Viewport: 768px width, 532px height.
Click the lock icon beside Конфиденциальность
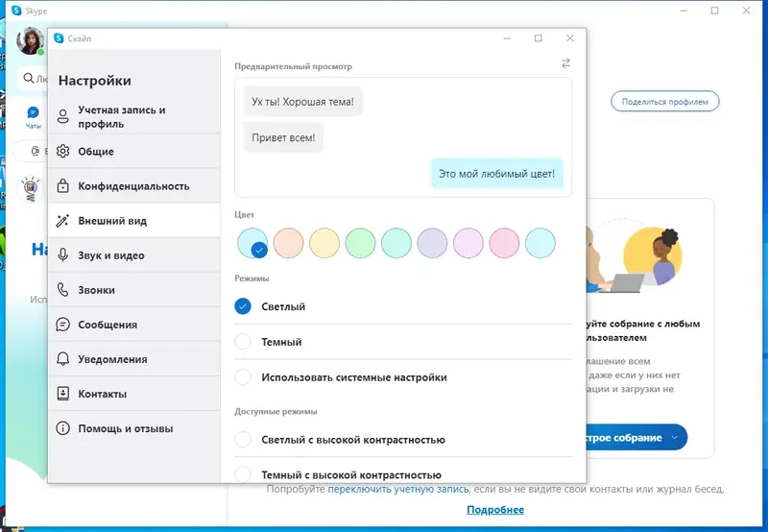click(x=62, y=185)
